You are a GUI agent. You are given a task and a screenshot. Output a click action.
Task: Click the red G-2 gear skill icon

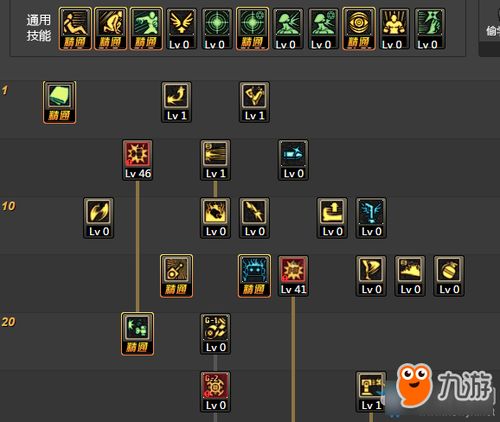click(x=215, y=392)
